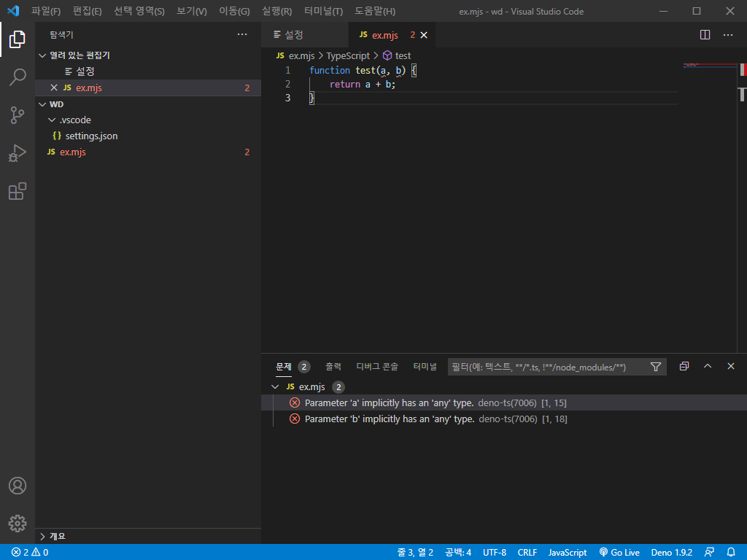Toggle the problems filter funnel icon

[x=656, y=367]
